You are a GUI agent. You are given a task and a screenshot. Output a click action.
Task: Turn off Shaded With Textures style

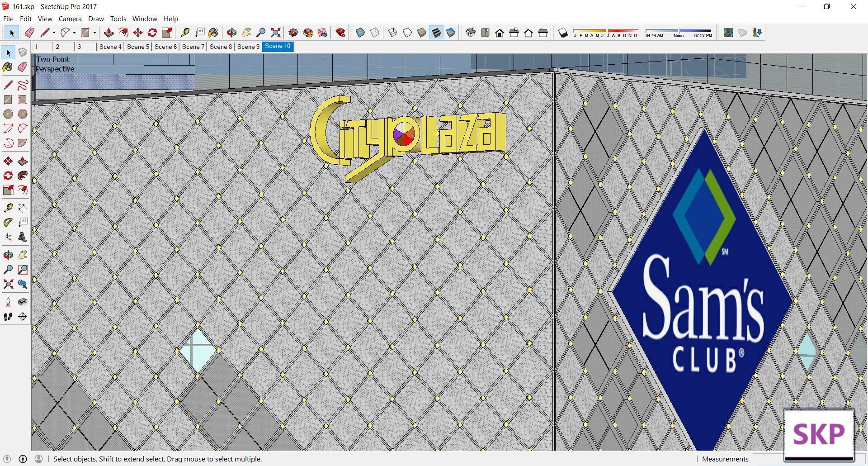(436, 33)
